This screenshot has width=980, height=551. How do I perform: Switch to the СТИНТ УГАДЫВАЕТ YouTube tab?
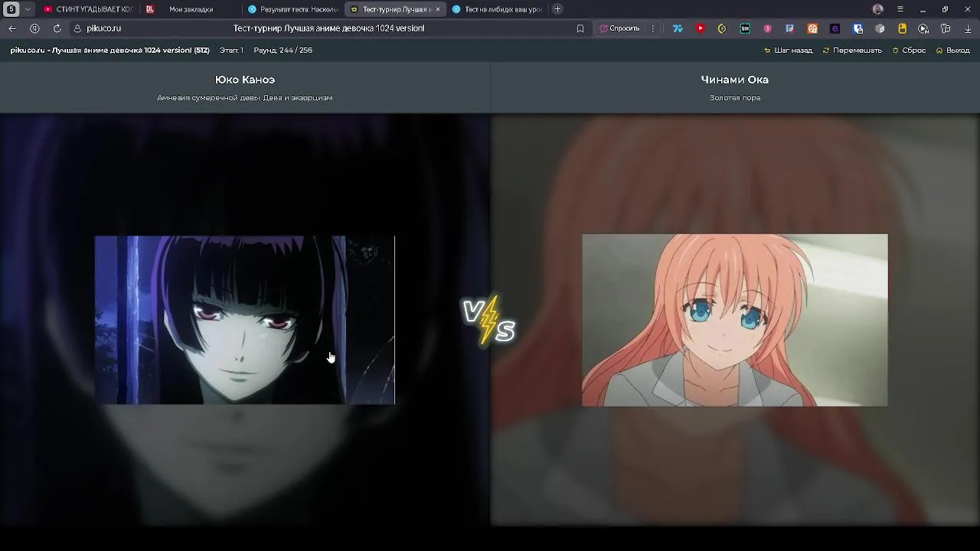tap(88, 9)
